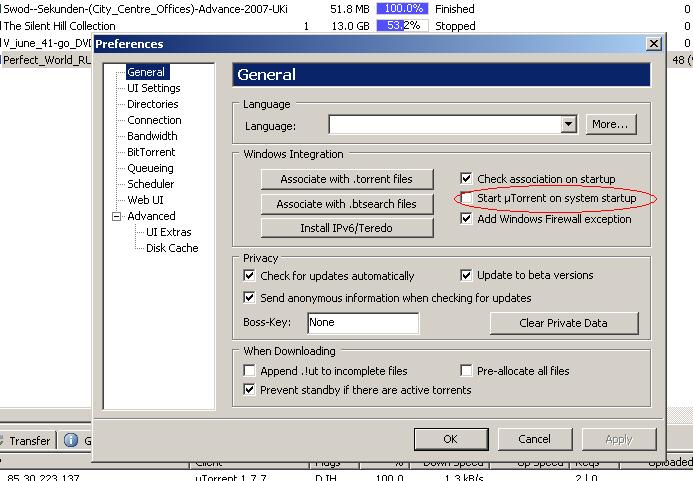The image size is (693, 481).
Task: Open Queueing preferences page
Action: 150,168
